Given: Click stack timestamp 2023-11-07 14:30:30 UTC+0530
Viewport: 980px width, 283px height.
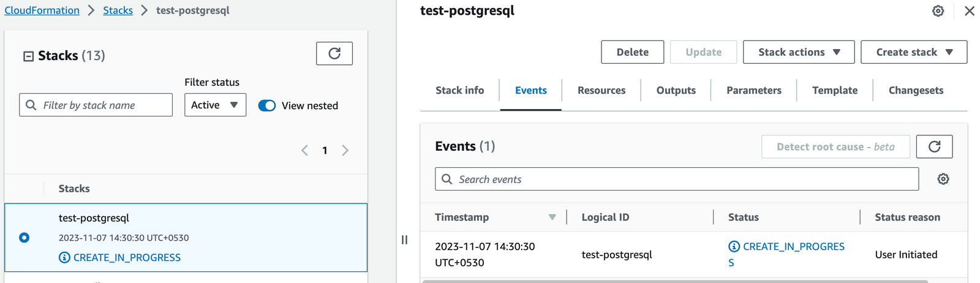Looking at the screenshot, I should pyautogui.click(x=124, y=238).
